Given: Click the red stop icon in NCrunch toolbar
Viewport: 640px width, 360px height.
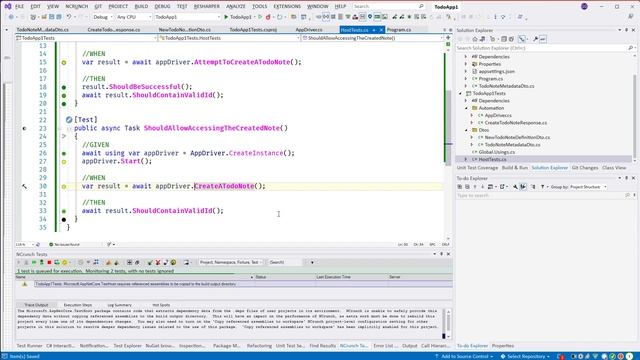Looking at the screenshot, I should [49, 262].
